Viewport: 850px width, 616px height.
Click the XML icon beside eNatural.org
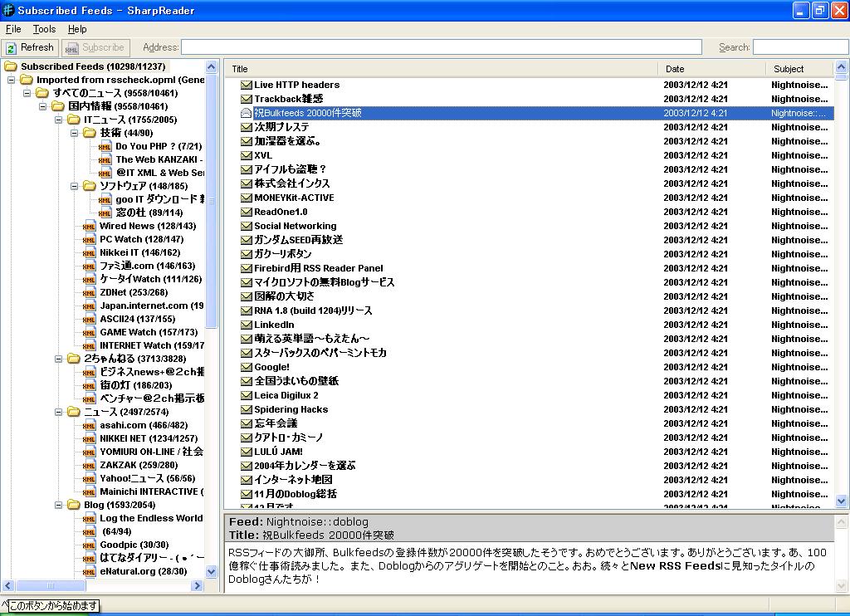pyautogui.click(x=90, y=571)
